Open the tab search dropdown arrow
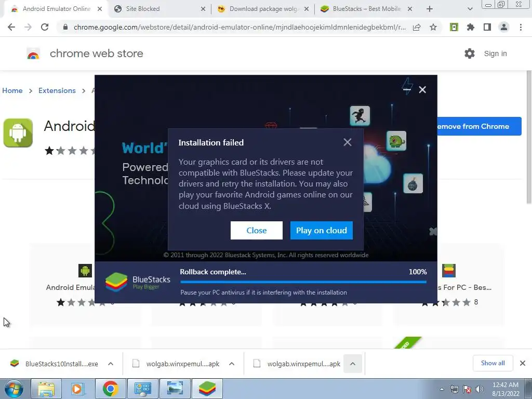The height and width of the screenshot is (399, 532). 470,9
